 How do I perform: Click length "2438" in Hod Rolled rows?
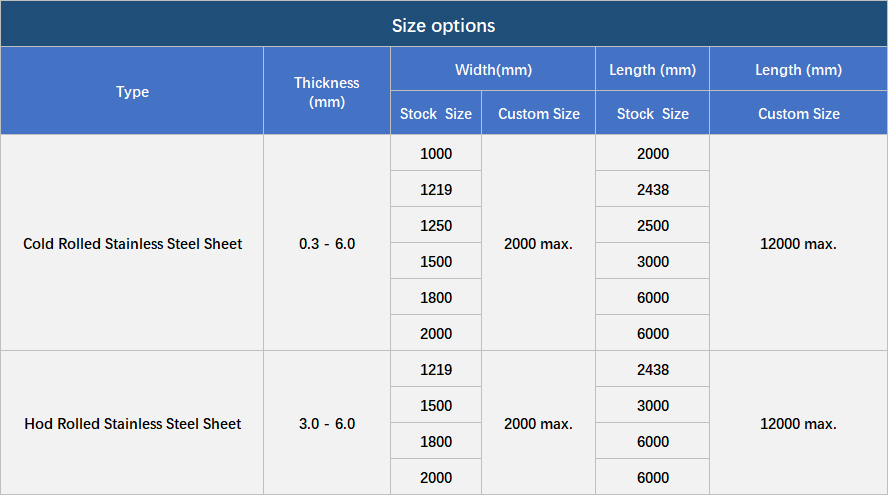click(653, 370)
